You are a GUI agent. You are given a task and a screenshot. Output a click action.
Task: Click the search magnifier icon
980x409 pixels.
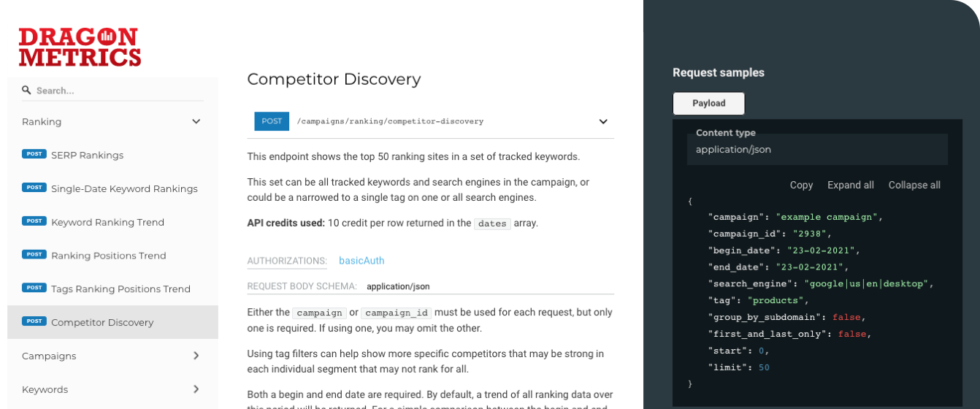[x=26, y=91]
